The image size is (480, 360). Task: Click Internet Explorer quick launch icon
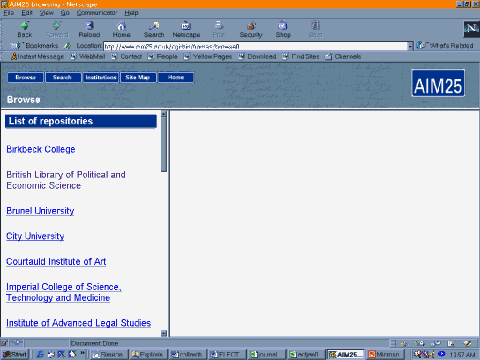(x=40, y=354)
